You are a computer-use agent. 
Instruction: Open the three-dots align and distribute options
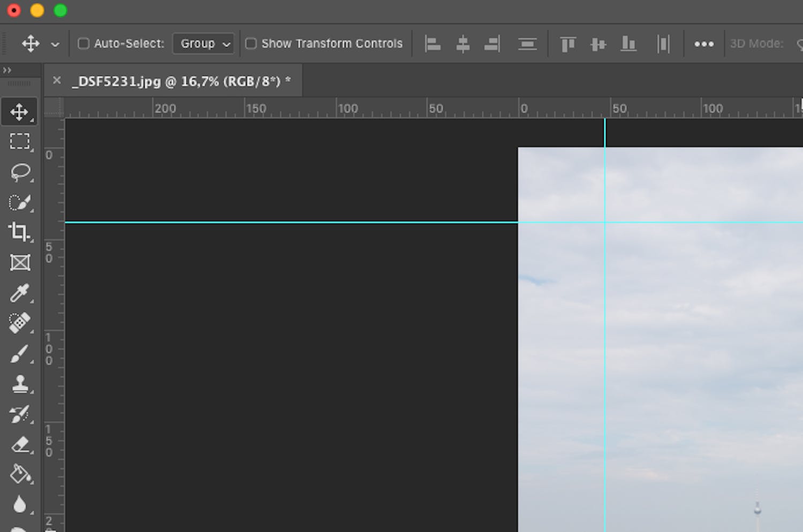(703, 44)
